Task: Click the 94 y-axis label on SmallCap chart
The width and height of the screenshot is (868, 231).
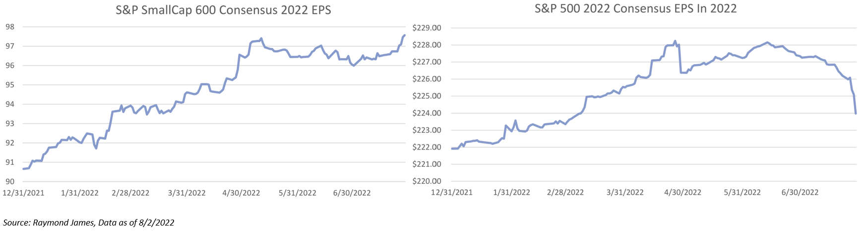Action: (10, 104)
